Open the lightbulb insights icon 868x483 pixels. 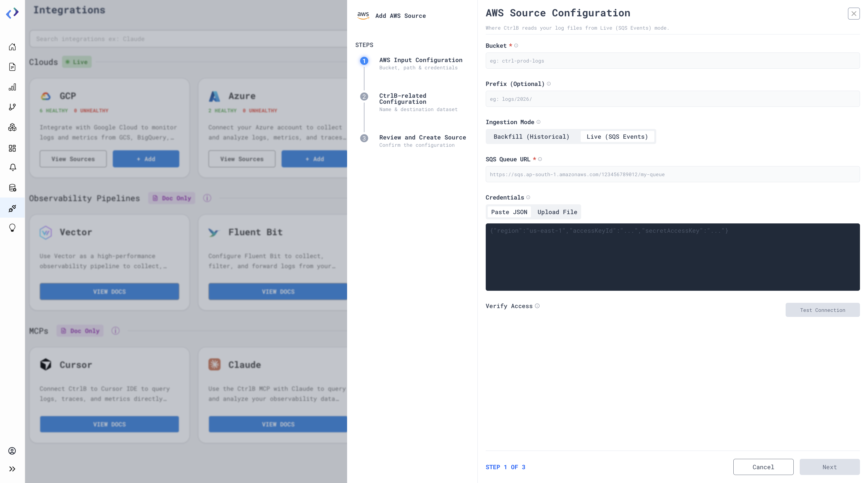[x=12, y=228]
